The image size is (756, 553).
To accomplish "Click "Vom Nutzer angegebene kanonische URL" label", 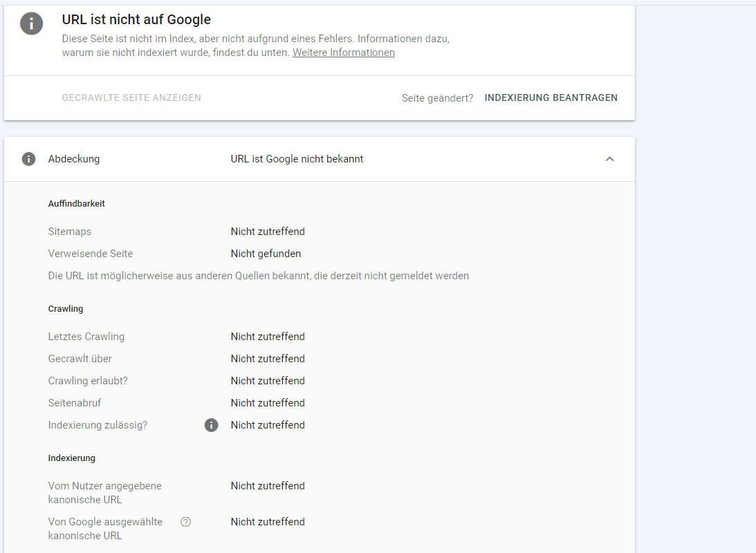I will coord(105,493).
